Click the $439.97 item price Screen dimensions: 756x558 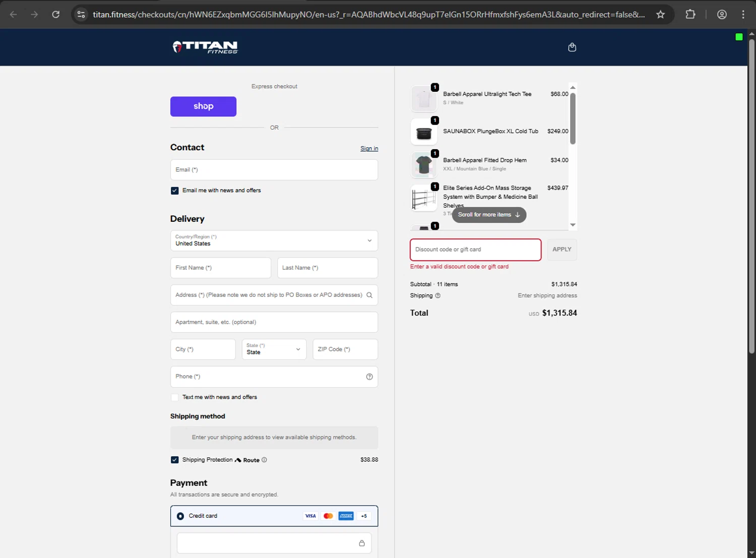tap(558, 188)
